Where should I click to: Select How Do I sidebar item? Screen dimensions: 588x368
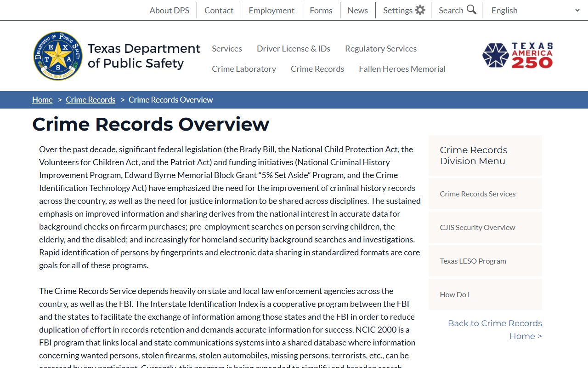(x=485, y=294)
